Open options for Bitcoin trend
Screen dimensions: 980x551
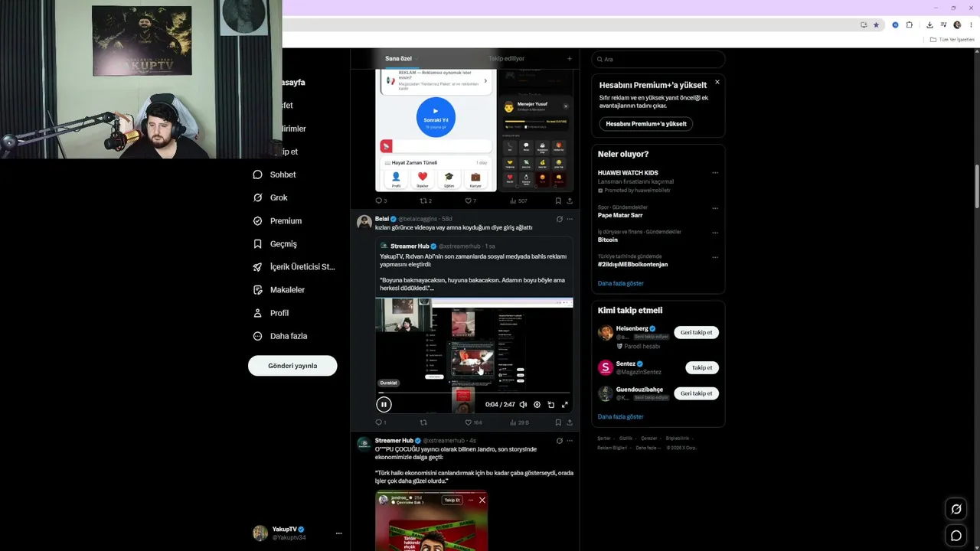[x=715, y=232]
